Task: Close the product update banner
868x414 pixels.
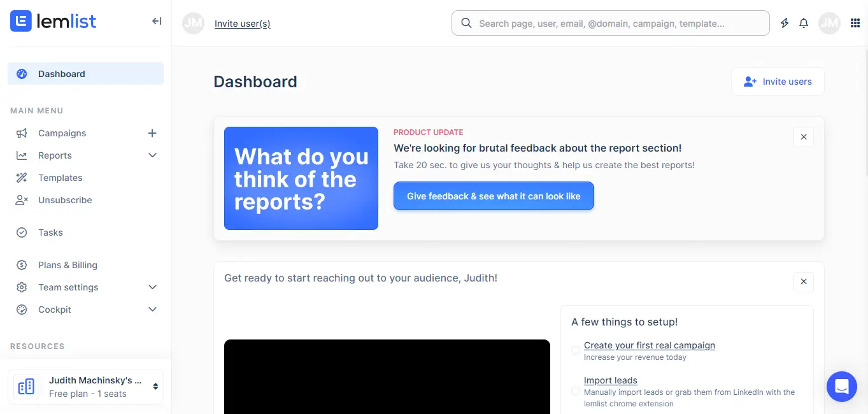Action: (x=803, y=137)
